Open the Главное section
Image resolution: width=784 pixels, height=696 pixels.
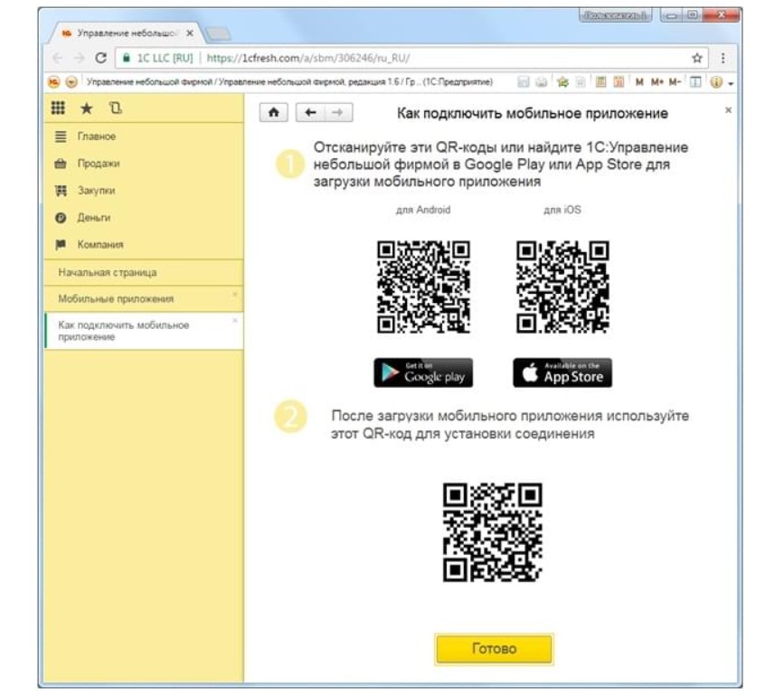pyautogui.click(x=144, y=136)
